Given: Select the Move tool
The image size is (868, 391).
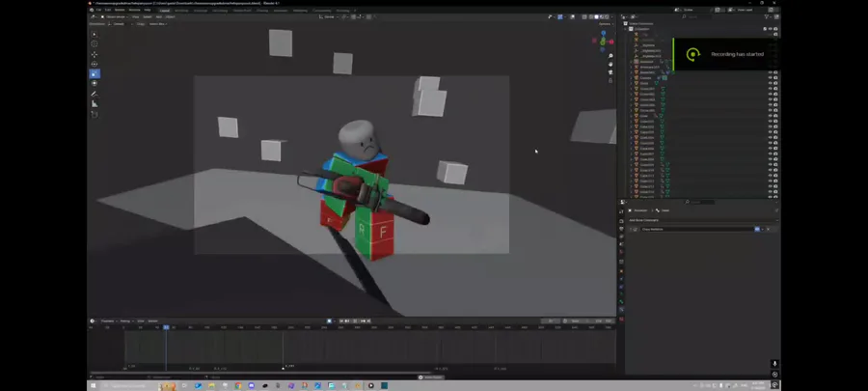Looking at the screenshot, I should [x=95, y=54].
